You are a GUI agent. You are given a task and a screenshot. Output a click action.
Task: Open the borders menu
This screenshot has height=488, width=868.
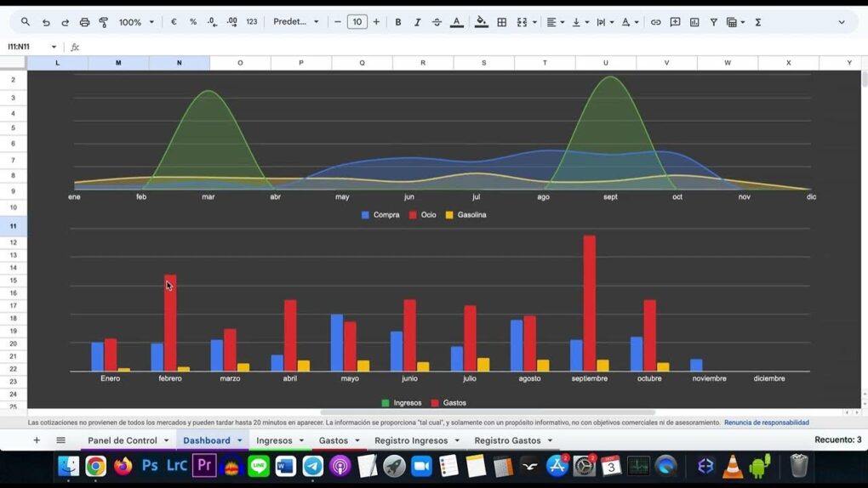pyautogui.click(x=501, y=22)
